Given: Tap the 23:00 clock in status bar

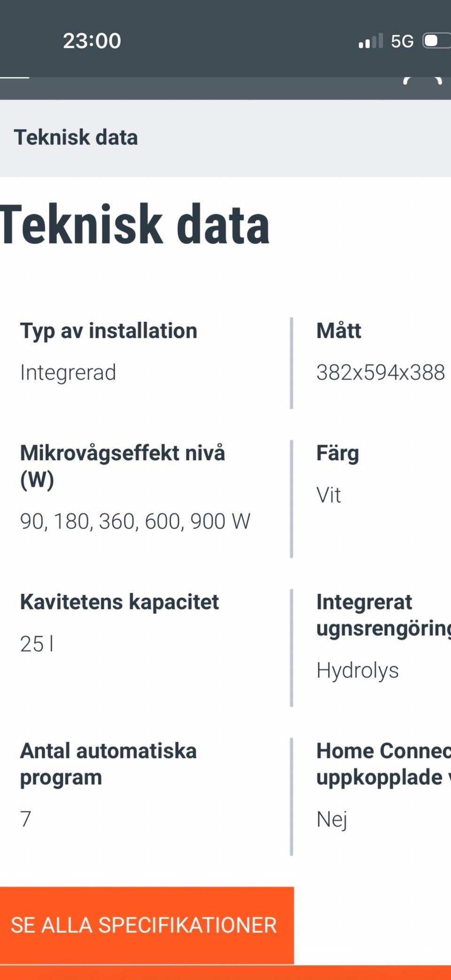Looking at the screenshot, I should [x=92, y=41].
